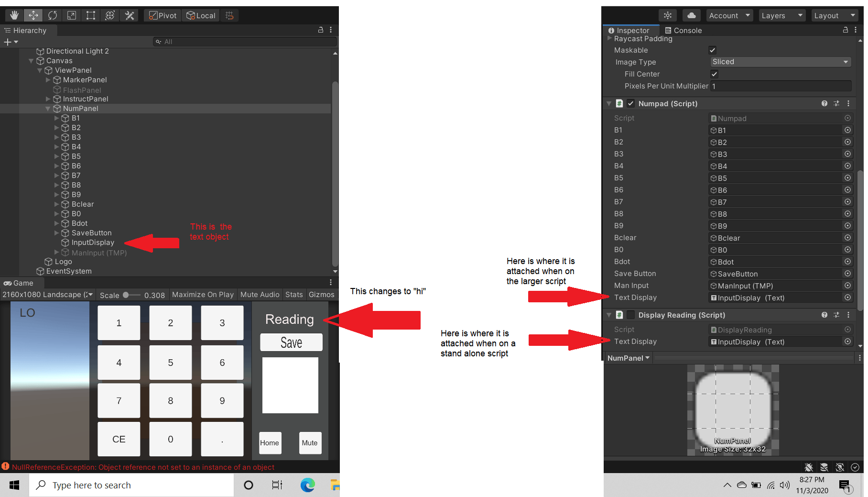
Task: Toggle Pivot handle position
Action: [163, 15]
